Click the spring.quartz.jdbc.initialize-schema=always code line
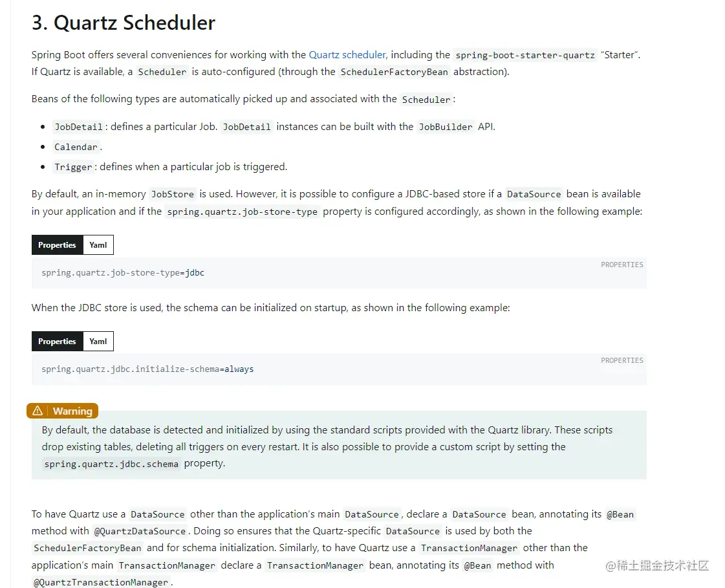Viewport: 725px width, 588px height. (x=147, y=369)
